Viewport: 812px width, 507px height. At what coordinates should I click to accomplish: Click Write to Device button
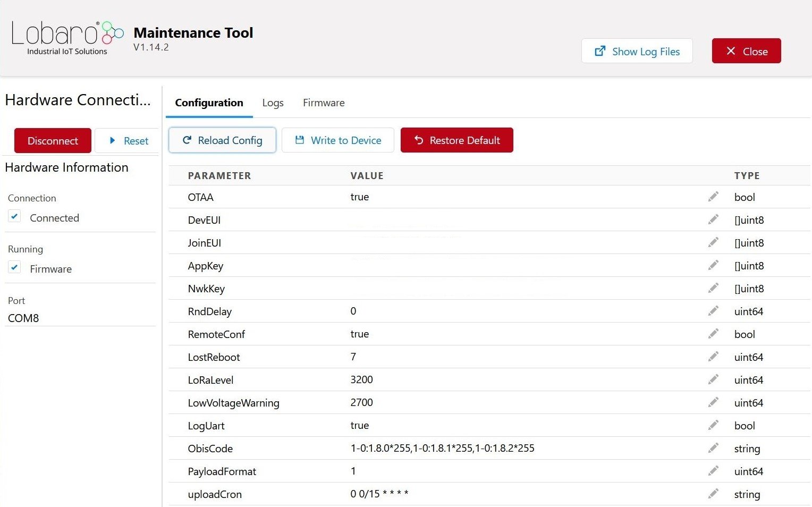pos(338,140)
